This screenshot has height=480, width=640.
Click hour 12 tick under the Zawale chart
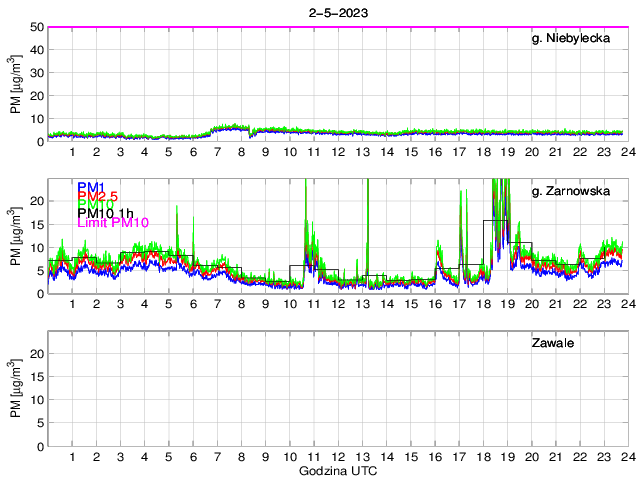click(x=338, y=457)
